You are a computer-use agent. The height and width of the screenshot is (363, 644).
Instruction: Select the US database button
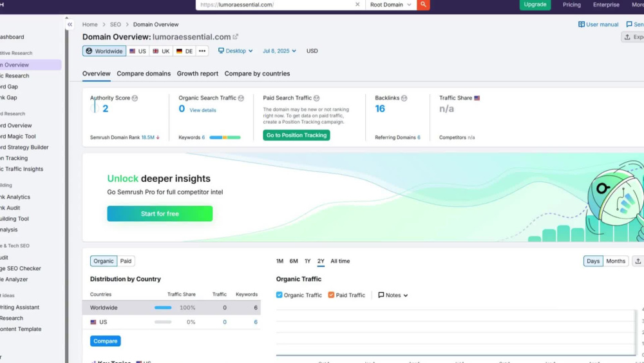point(138,51)
